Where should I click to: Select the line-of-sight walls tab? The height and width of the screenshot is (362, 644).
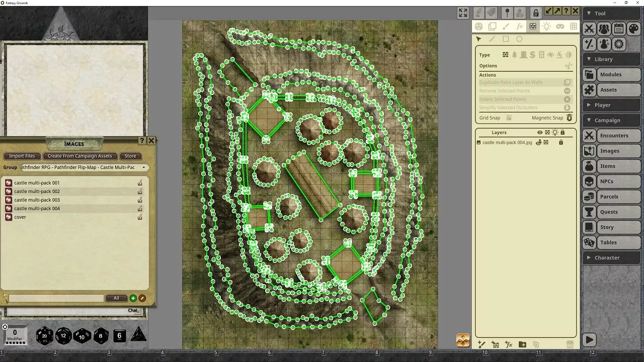point(533,26)
